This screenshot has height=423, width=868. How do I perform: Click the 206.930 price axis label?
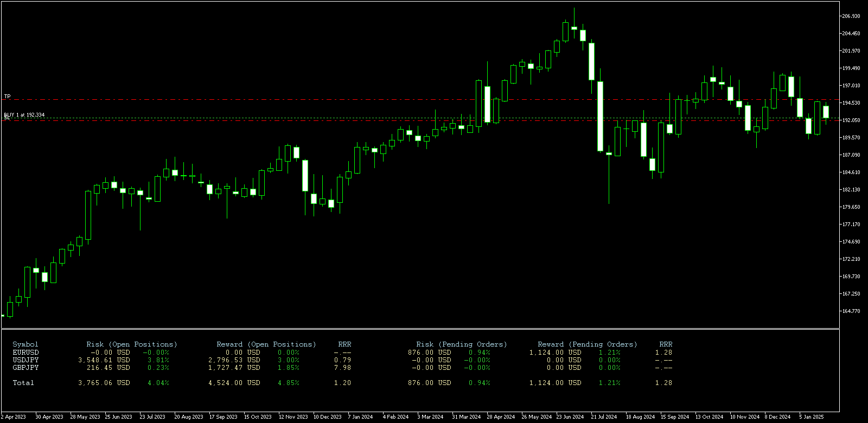pyautogui.click(x=851, y=16)
